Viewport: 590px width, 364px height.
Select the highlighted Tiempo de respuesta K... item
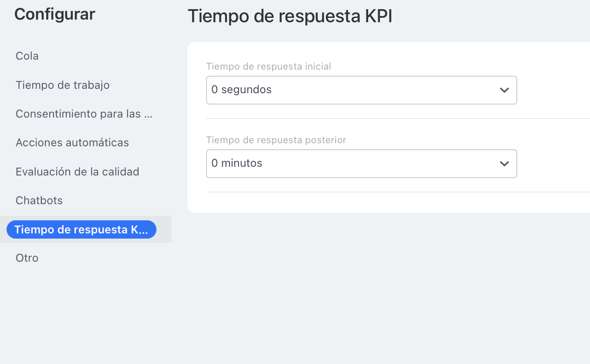pos(81,229)
